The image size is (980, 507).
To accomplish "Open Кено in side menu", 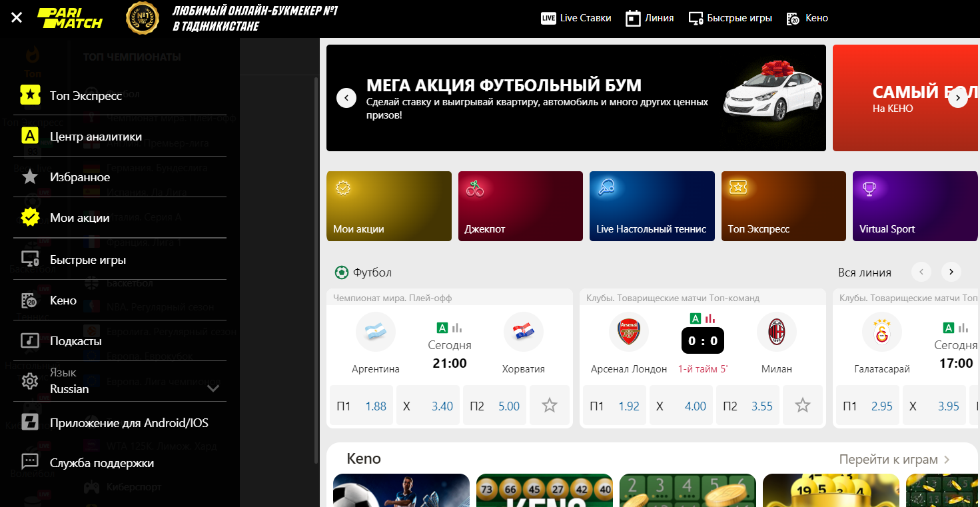I will pyautogui.click(x=120, y=300).
